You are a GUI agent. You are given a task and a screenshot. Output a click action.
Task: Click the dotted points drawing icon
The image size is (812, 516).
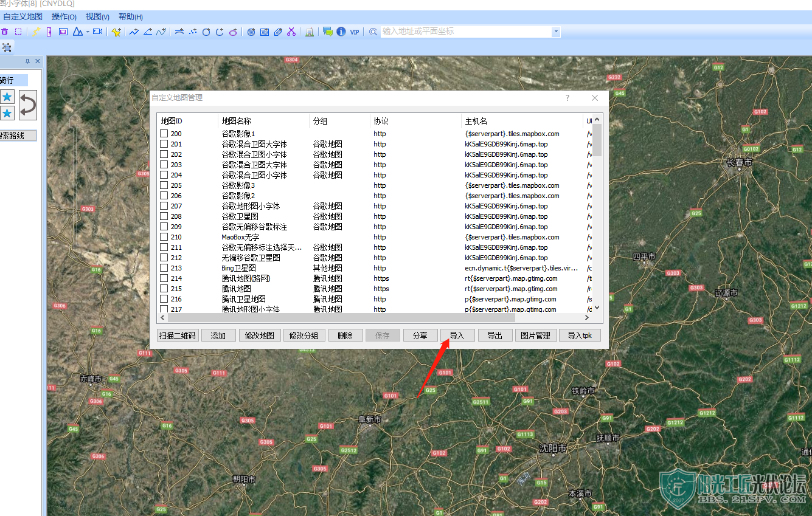click(192, 32)
